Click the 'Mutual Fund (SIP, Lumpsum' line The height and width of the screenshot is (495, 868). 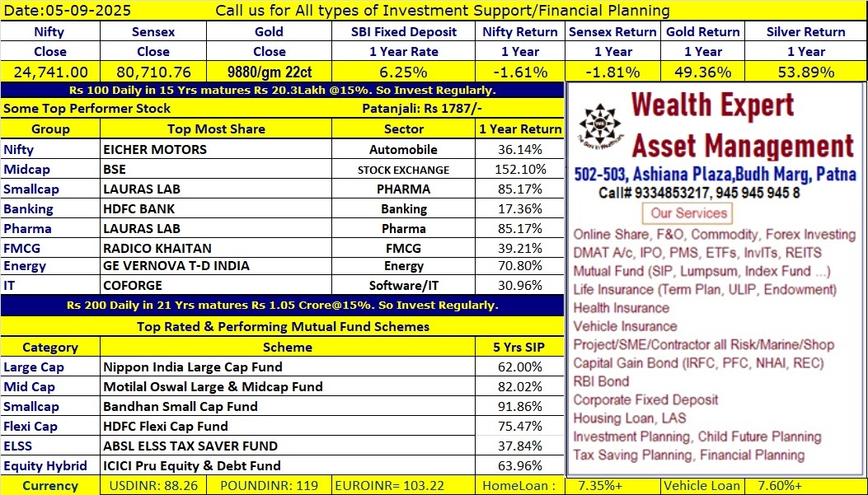click(701, 272)
